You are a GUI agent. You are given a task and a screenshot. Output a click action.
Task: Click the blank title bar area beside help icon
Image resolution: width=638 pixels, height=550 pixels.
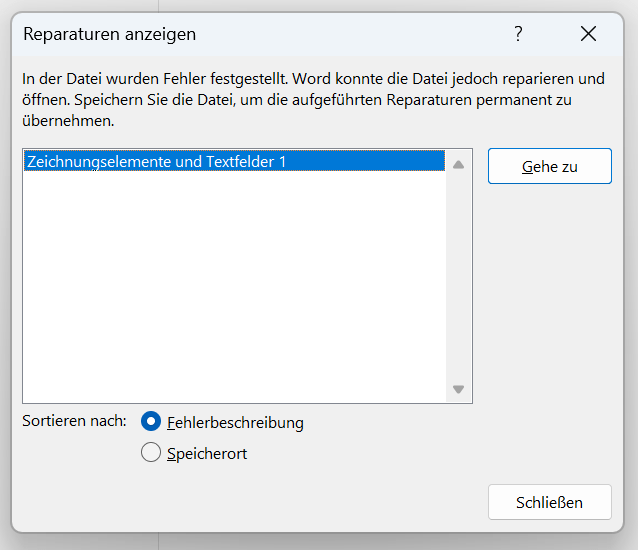point(400,34)
